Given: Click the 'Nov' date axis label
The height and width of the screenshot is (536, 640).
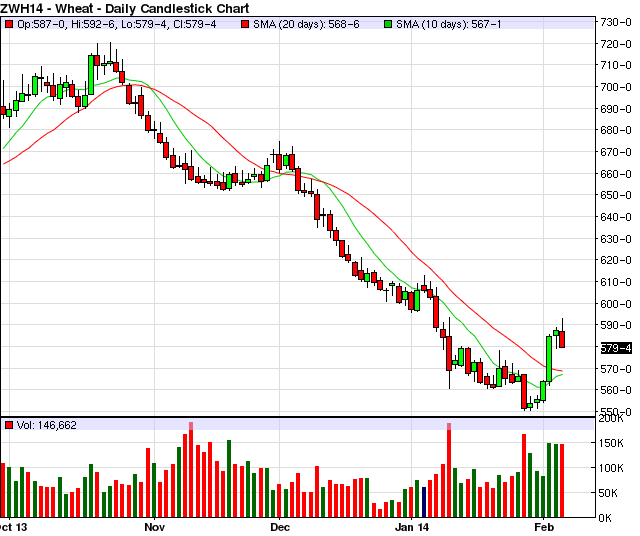Looking at the screenshot, I should pos(155,527).
